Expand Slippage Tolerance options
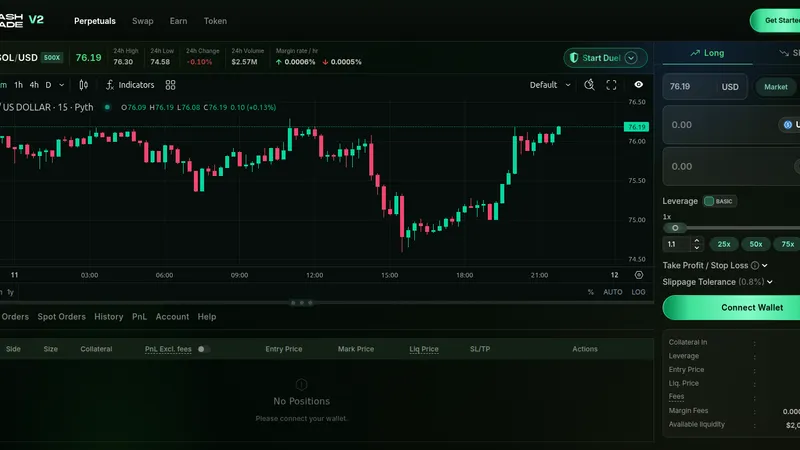The width and height of the screenshot is (800, 450). tap(769, 282)
